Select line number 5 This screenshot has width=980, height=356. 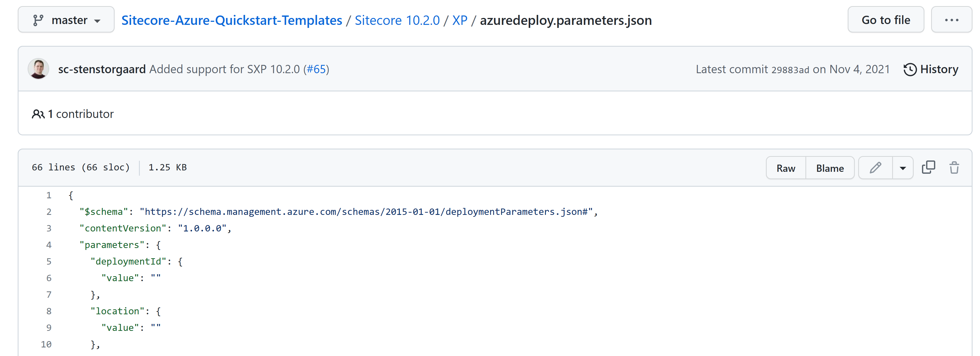(49, 261)
